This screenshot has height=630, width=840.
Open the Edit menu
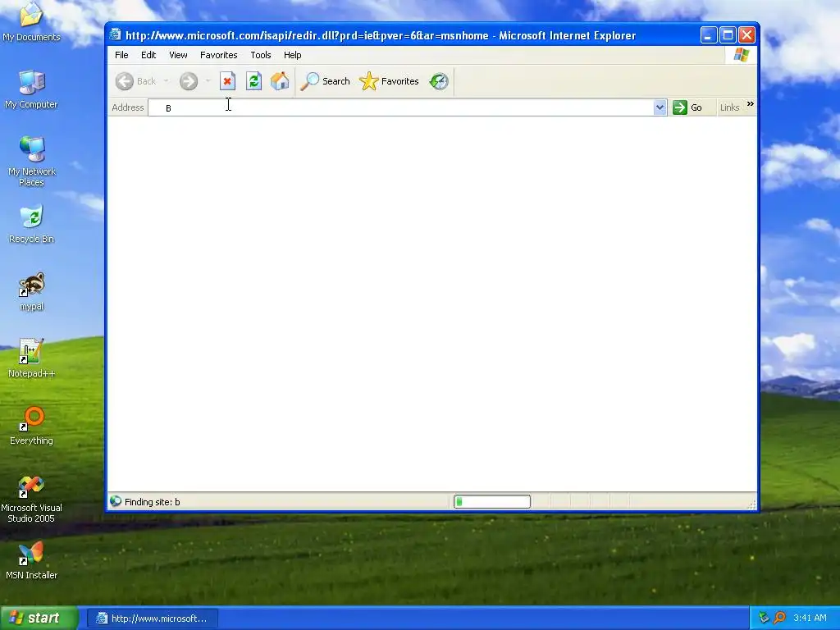point(148,55)
